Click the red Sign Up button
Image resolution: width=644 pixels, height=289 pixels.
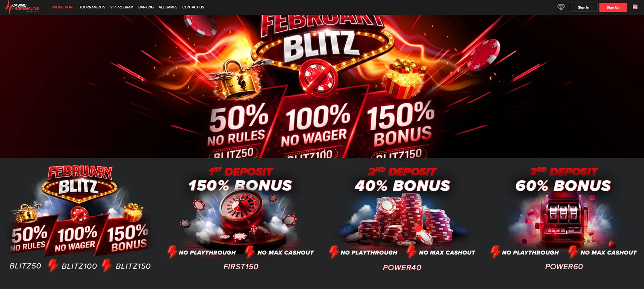(x=613, y=7)
